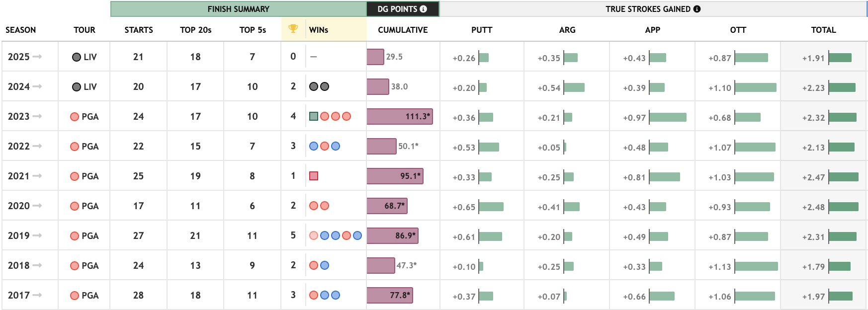Image resolution: width=868 pixels, height=310 pixels.
Task: Click the DG POINTS info icon
Action: point(424,9)
